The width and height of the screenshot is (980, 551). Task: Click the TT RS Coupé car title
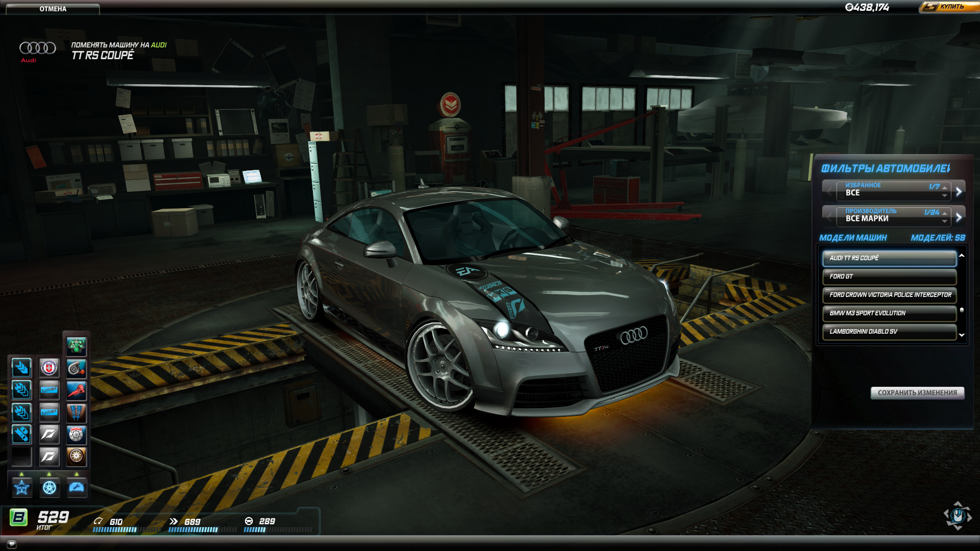[103, 55]
